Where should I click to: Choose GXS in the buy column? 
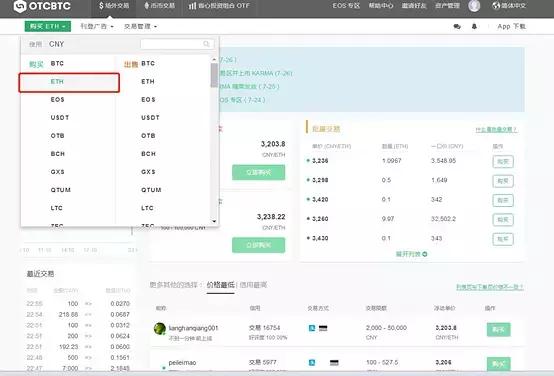point(57,172)
